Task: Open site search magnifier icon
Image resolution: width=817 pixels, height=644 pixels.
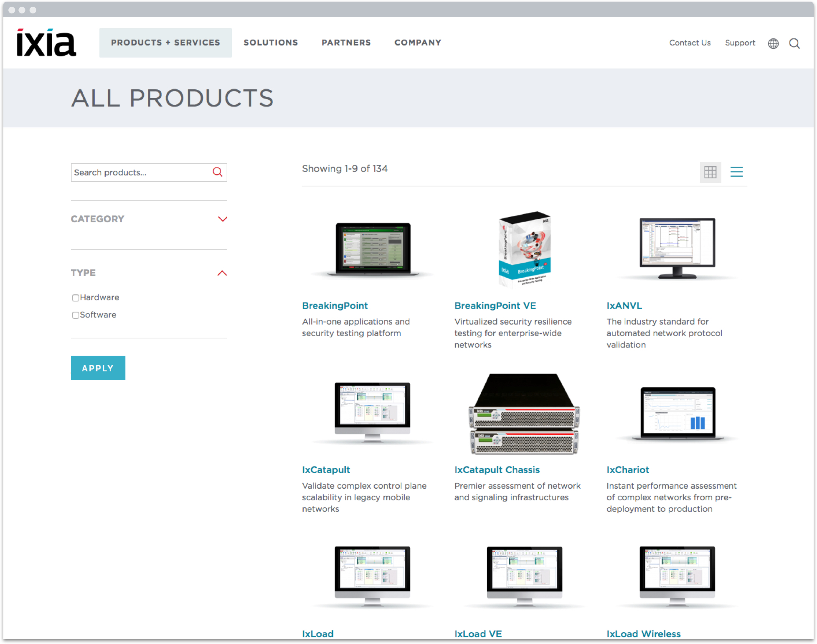Action: click(x=794, y=43)
